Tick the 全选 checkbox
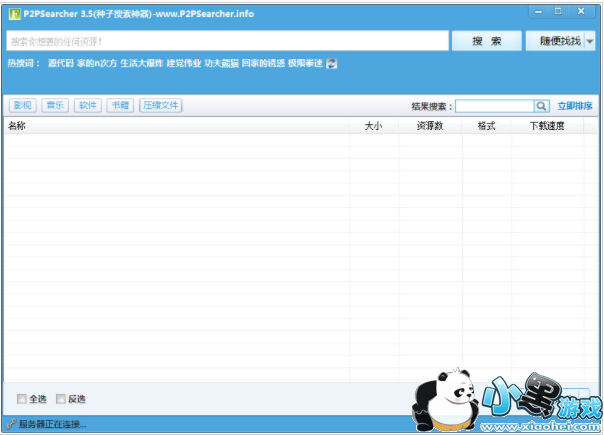 pyautogui.click(x=22, y=399)
